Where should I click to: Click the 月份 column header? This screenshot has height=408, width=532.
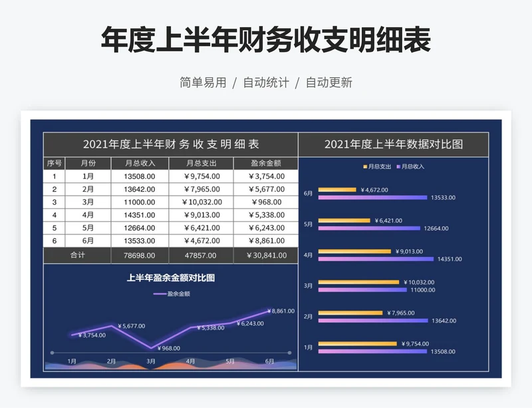tap(88, 164)
